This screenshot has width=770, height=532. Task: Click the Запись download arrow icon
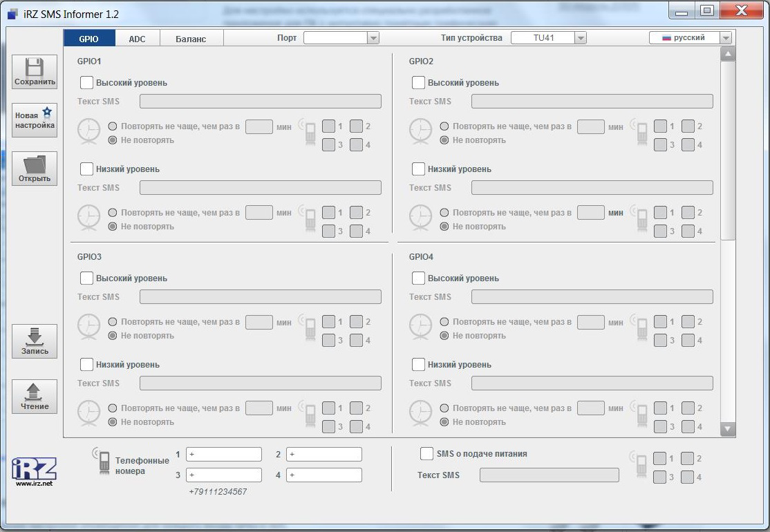click(x=35, y=336)
